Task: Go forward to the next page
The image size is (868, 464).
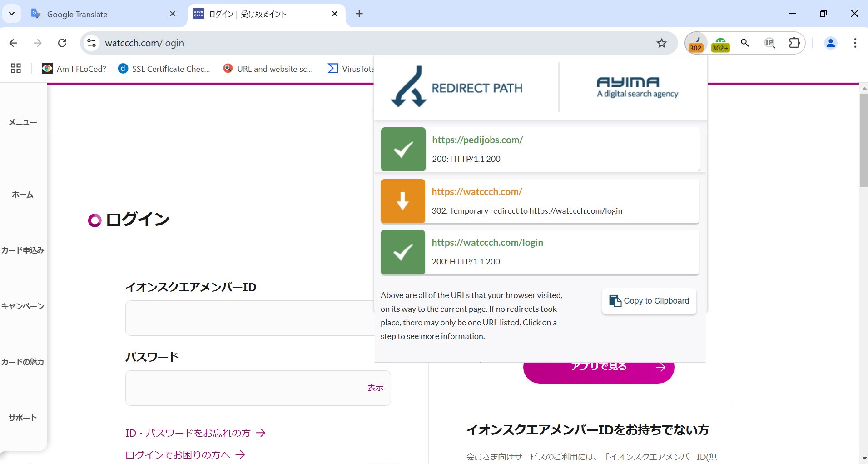Action: [38, 43]
